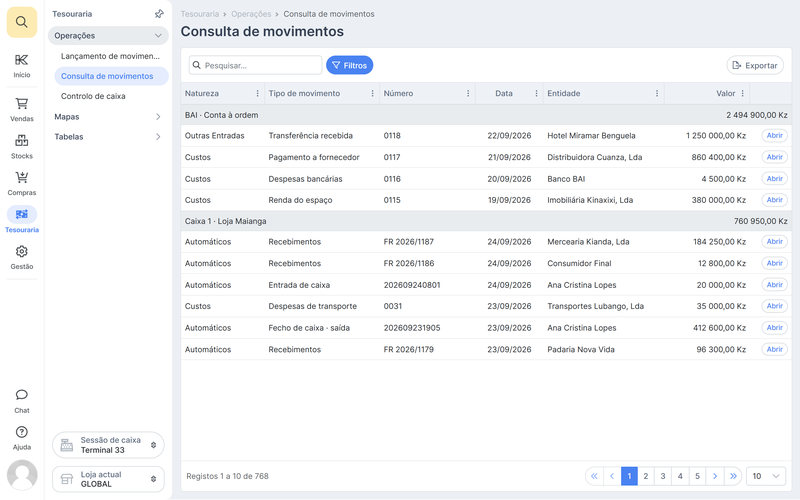800x500 pixels.
Task: Open the Stocks module
Action: 21,147
